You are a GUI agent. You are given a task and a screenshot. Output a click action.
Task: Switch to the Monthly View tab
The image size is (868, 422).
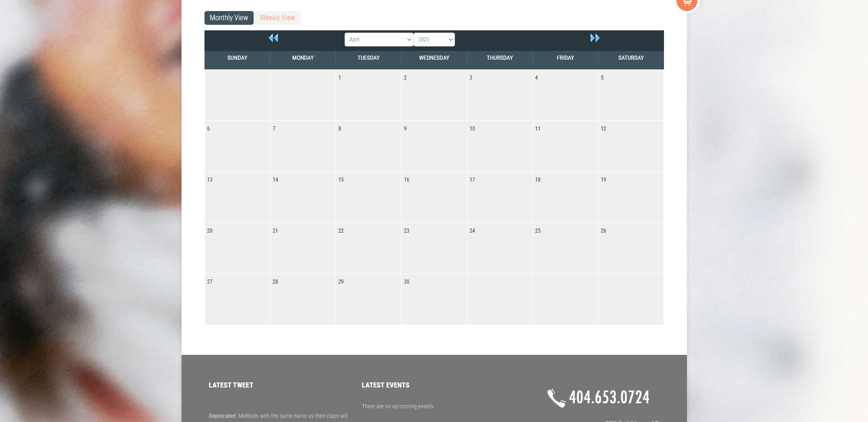click(229, 18)
